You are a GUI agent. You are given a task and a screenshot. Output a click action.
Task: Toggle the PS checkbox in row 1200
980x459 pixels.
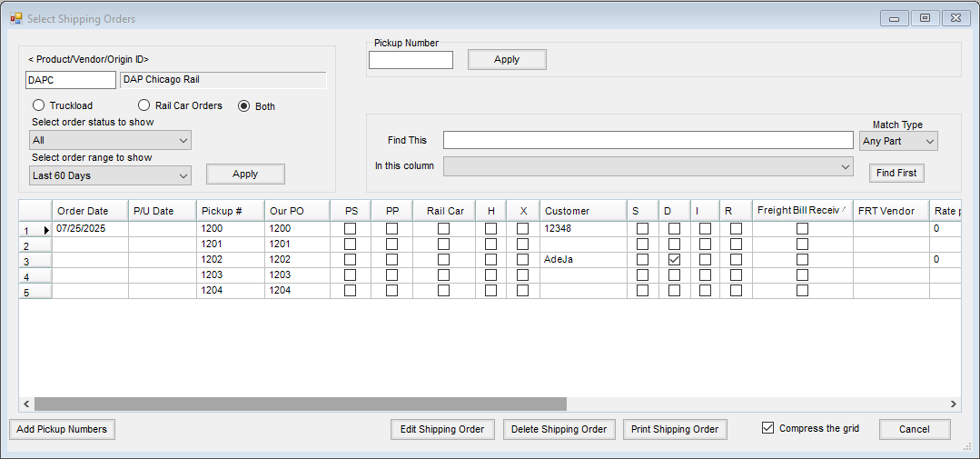click(350, 229)
